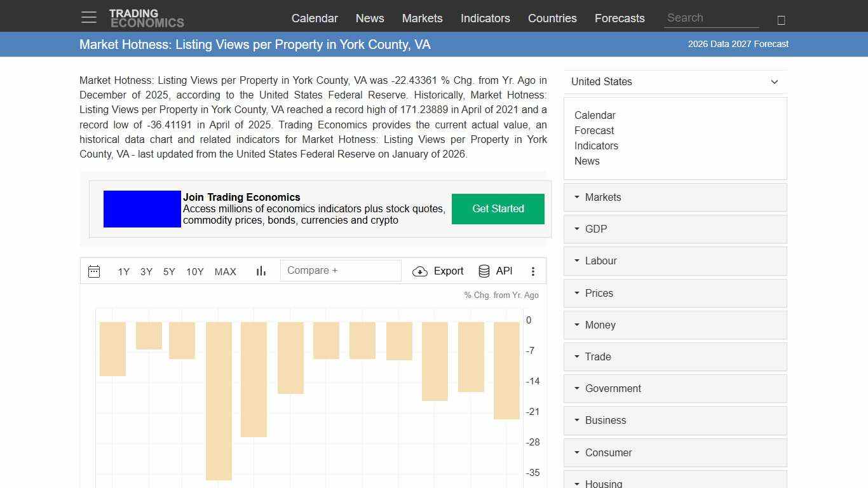The image size is (868, 488).
Task: Click the Export cloud icon
Action: click(420, 271)
